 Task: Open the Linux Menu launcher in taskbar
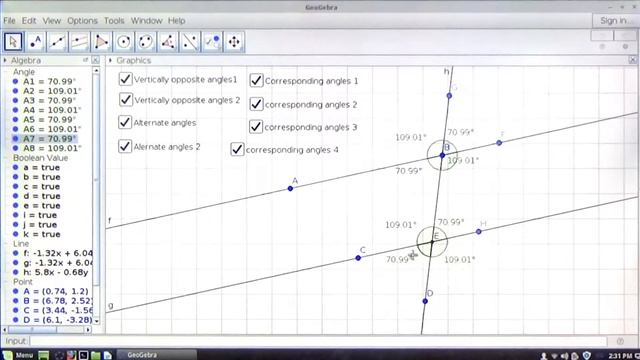coord(18,355)
